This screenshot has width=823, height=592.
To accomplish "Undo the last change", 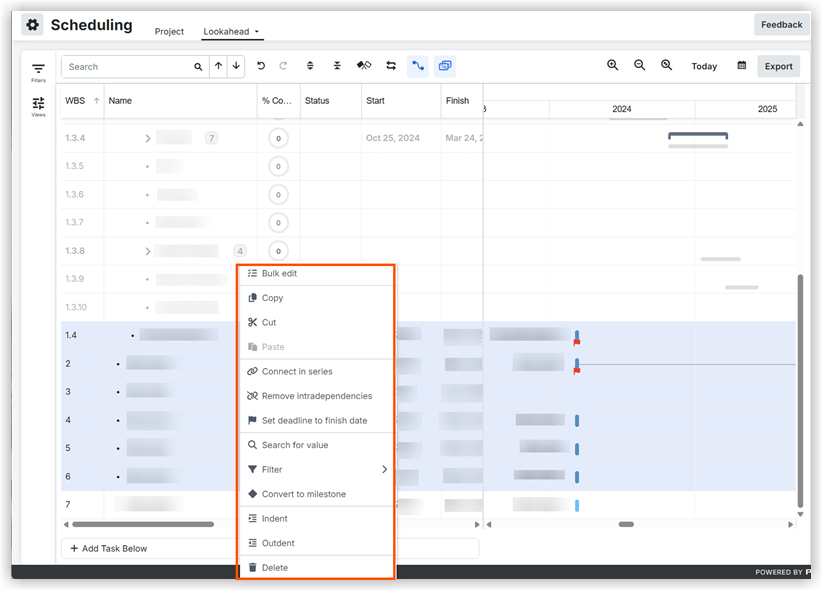I will point(261,66).
